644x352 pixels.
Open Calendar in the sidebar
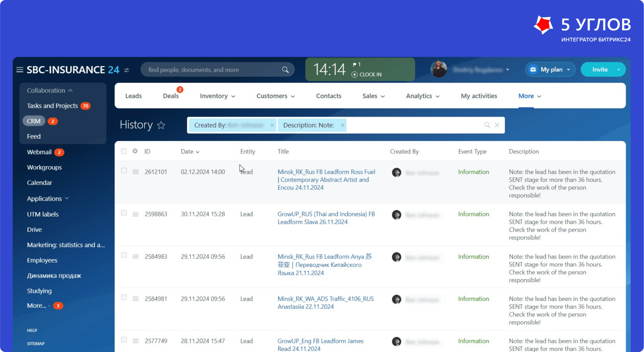click(39, 183)
